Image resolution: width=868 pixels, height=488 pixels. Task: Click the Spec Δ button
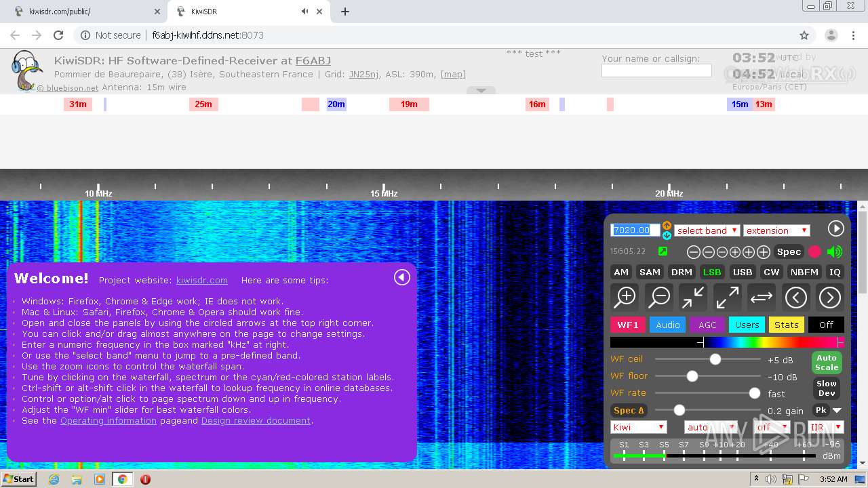(x=629, y=410)
